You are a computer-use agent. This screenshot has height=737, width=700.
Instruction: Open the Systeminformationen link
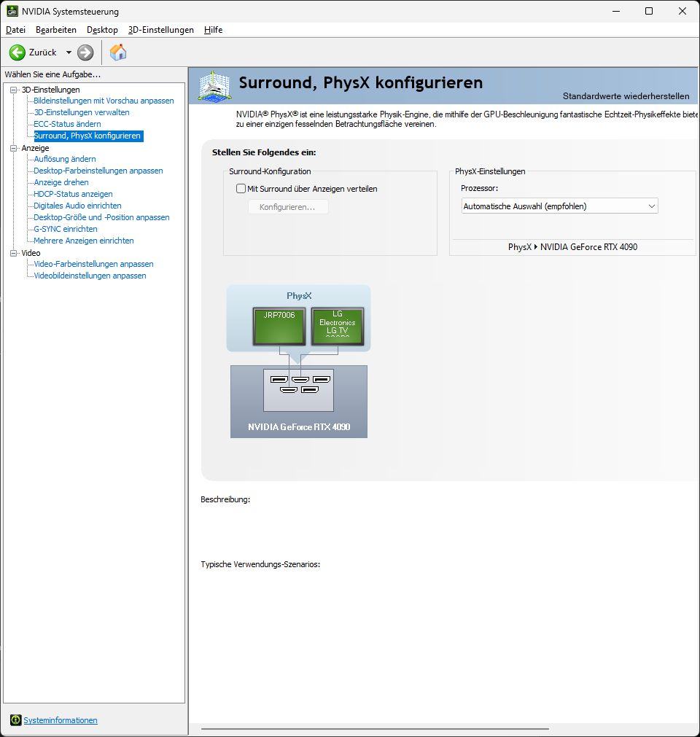tap(61, 720)
